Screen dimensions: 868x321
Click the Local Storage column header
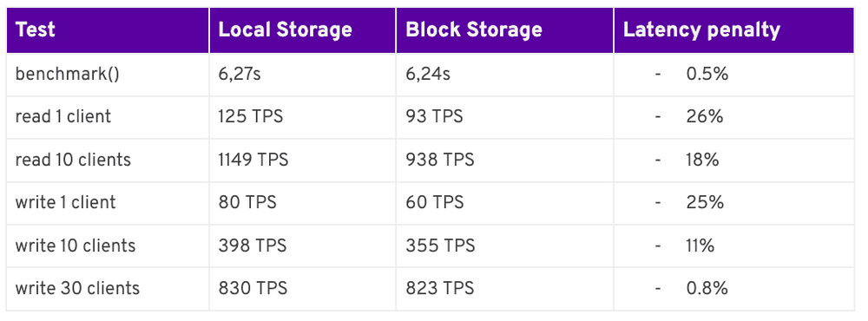point(285,29)
